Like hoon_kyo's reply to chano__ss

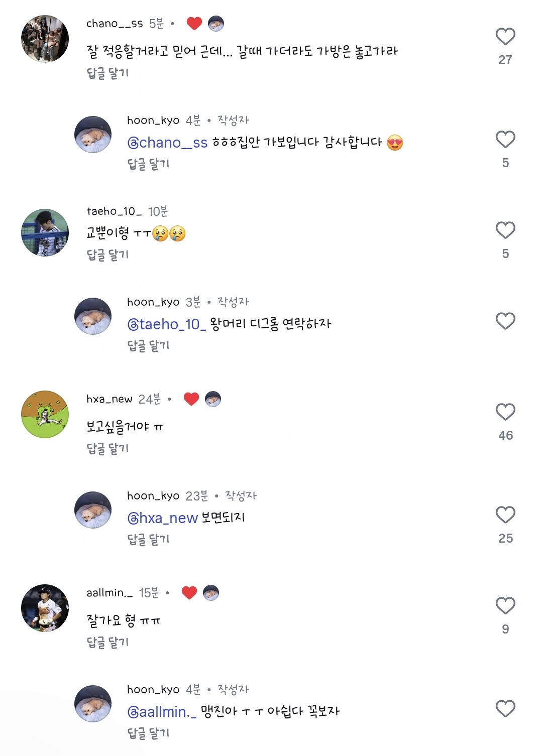[505, 140]
